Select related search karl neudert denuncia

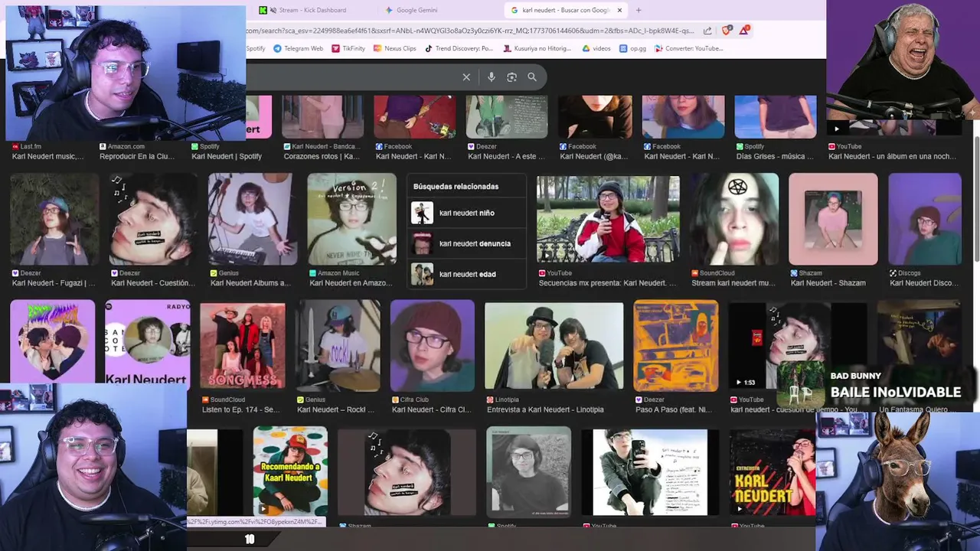point(467,243)
